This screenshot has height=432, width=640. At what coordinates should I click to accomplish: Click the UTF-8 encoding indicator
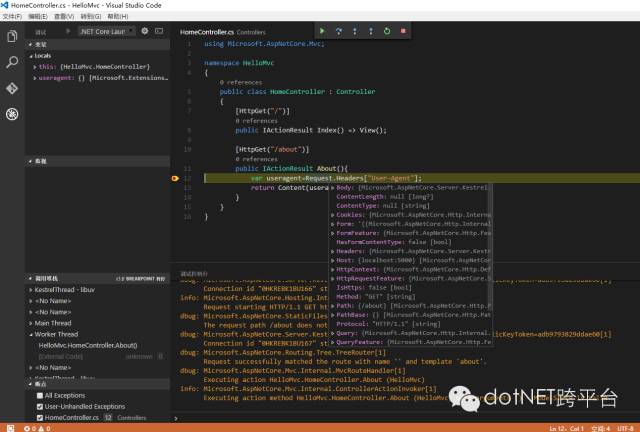click(625, 428)
